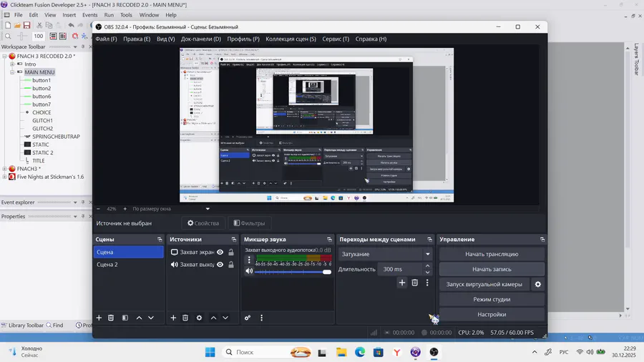
Task: Open the Сервис (T) menu
Action: (x=336, y=39)
